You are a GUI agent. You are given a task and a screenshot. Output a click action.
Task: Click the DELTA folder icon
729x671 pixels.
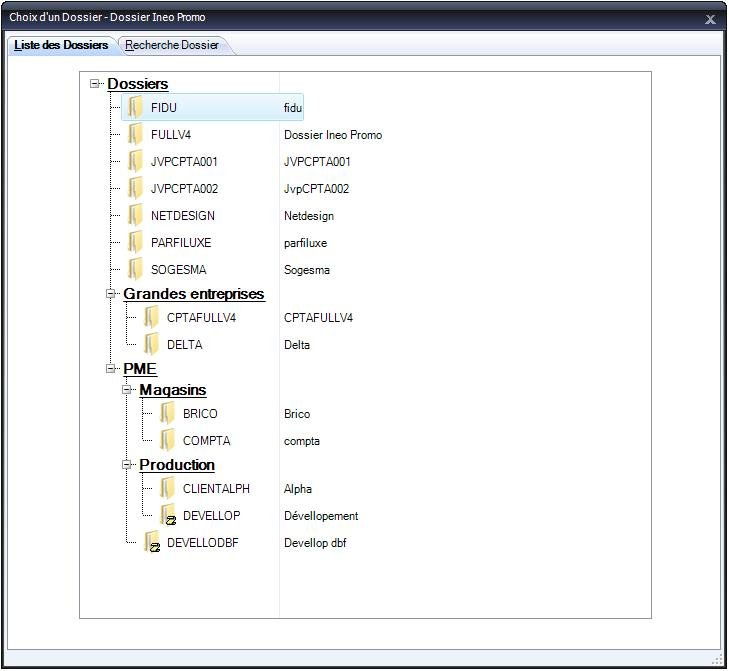coord(152,345)
